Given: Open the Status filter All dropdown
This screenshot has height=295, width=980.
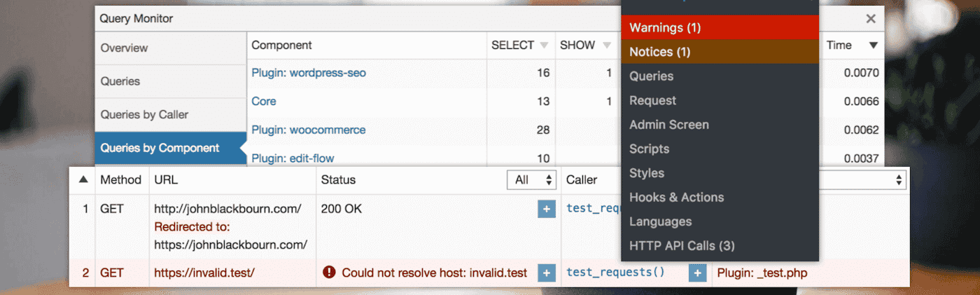Looking at the screenshot, I should point(531,180).
